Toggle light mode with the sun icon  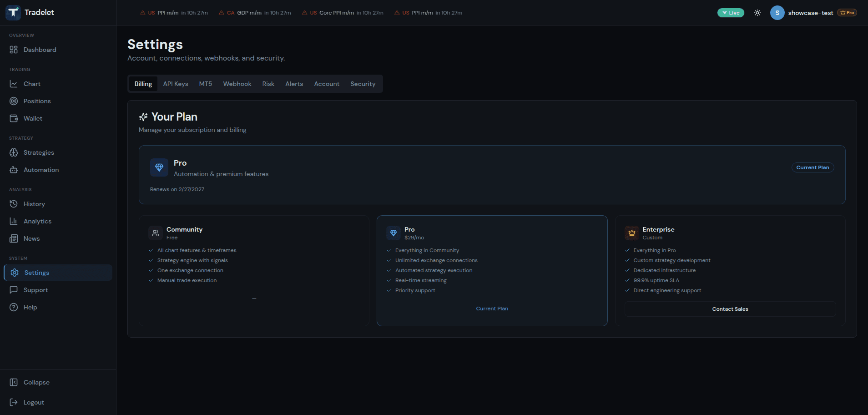pyautogui.click(x=757, y=13)
